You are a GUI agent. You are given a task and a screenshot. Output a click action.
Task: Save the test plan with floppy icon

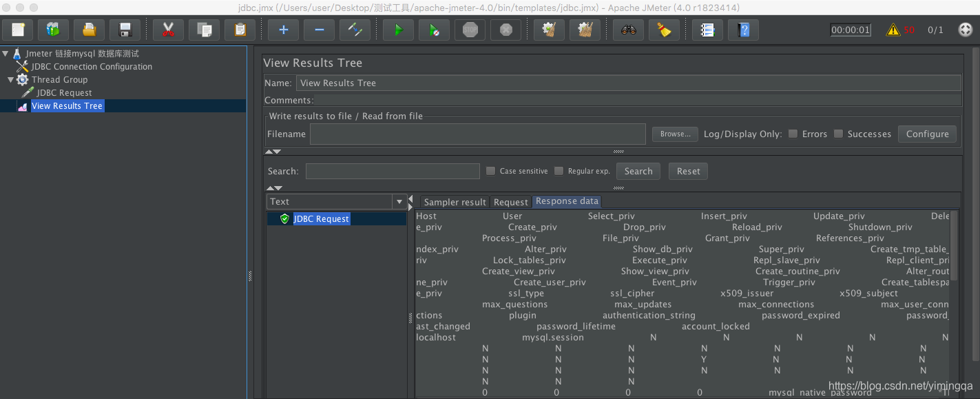coord(125,30)
